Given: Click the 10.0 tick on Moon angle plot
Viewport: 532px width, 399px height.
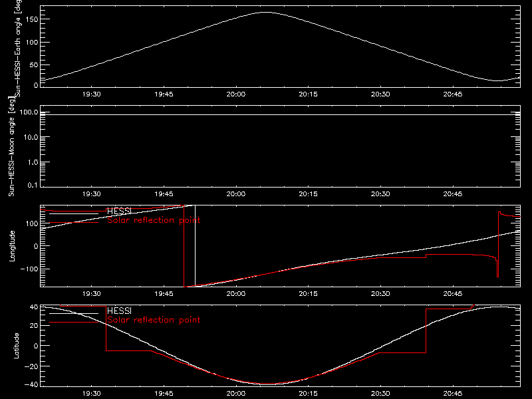Looking at the screenshot, I should click(x=31, y=137).
